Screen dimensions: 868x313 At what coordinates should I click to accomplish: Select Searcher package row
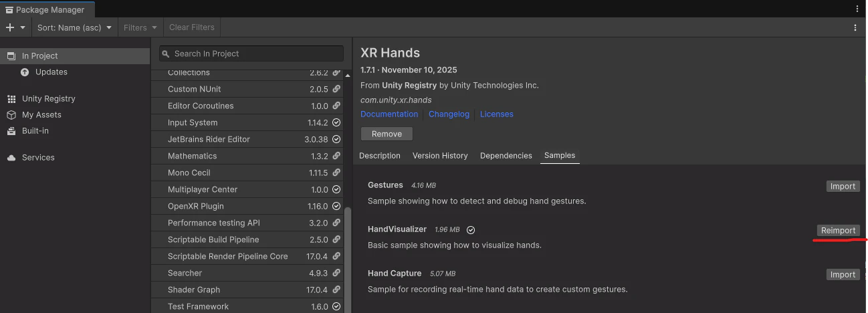point(247,273)
